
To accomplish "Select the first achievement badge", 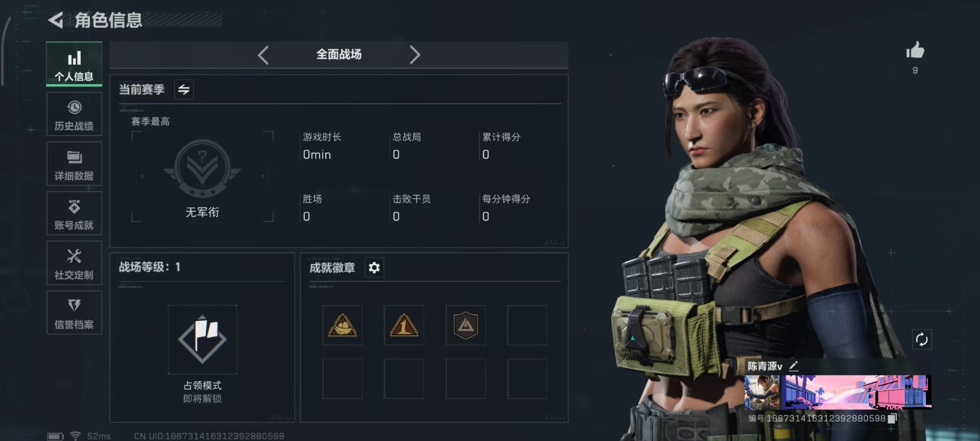I will click(343, 326).
